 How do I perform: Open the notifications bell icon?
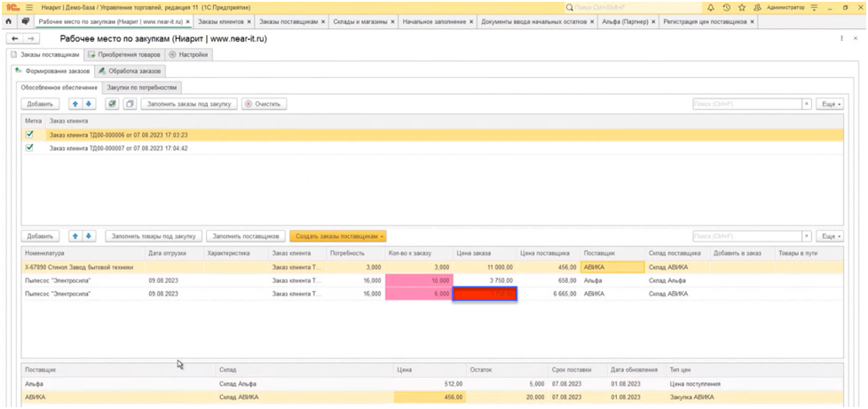pyautogui.click(x=711, y=8)
